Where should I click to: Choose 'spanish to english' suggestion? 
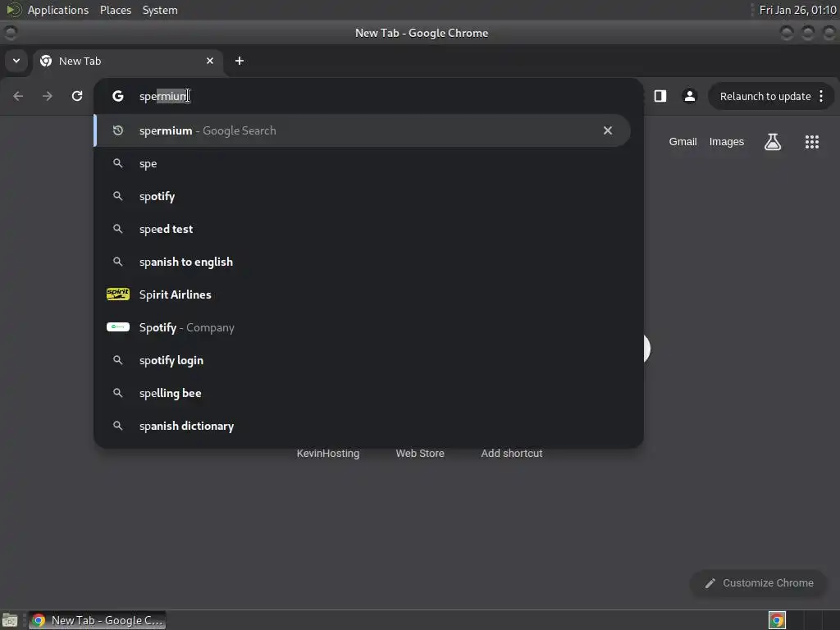click(362, 262)
